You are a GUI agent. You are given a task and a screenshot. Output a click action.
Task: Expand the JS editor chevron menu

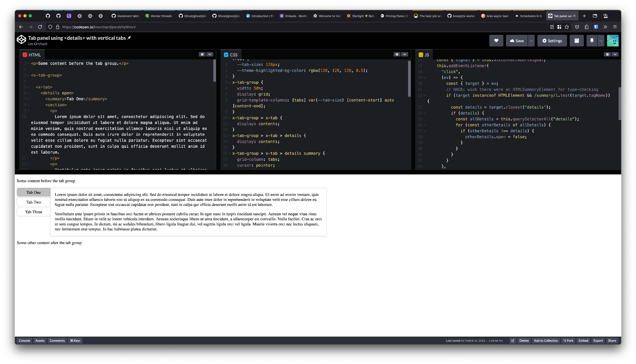tap(615, 54)
